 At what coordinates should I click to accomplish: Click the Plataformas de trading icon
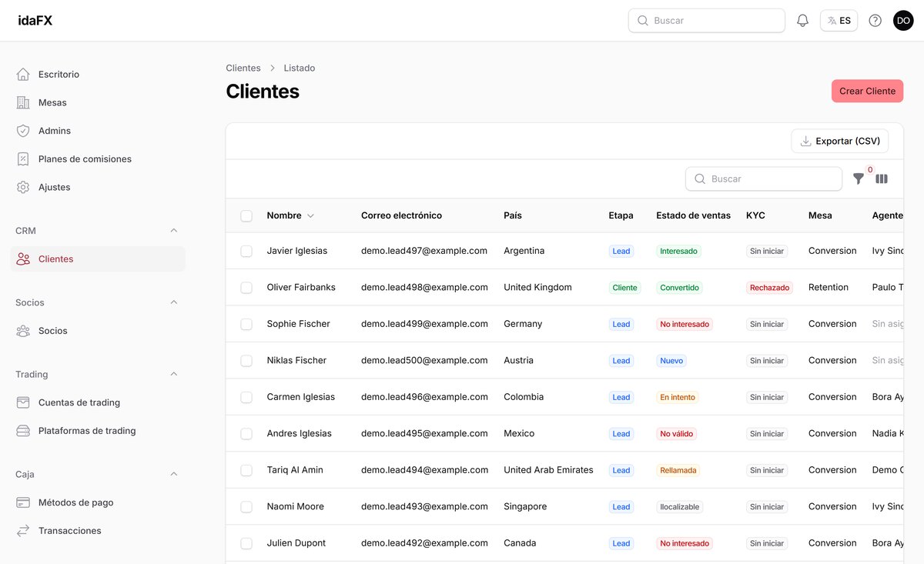pos(23,431)
